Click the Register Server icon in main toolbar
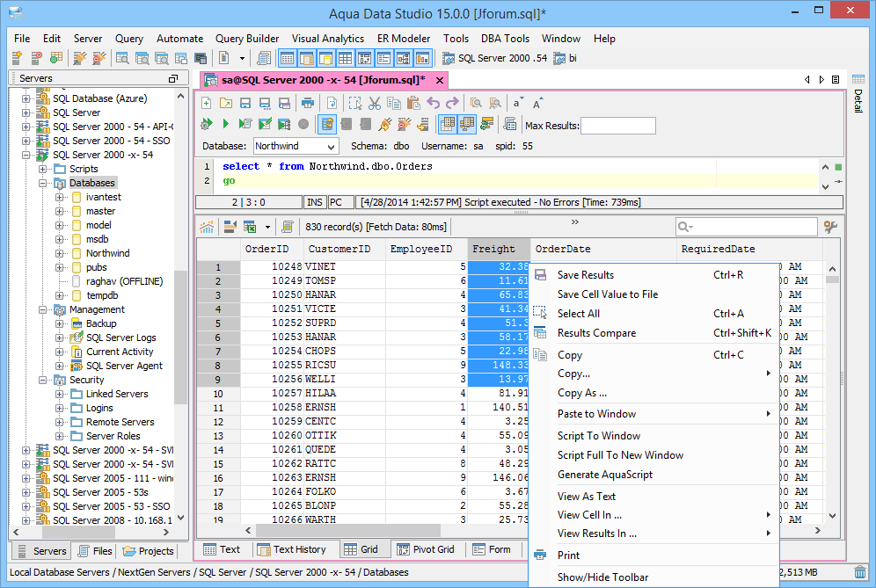This screenshot has height=588, width=876. pos(17,58)
